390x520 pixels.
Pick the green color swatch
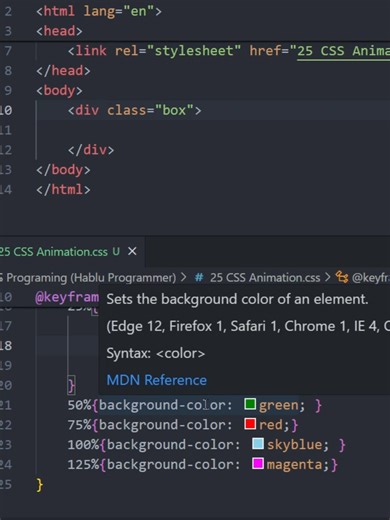(250, 404)
